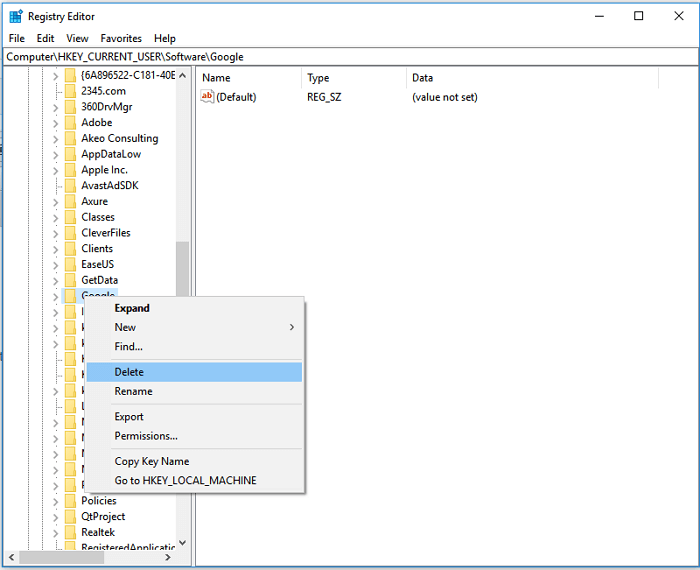The image size is (700, 570).
Task: Click the (Default) string value icon
Action: tap(208, 97)
